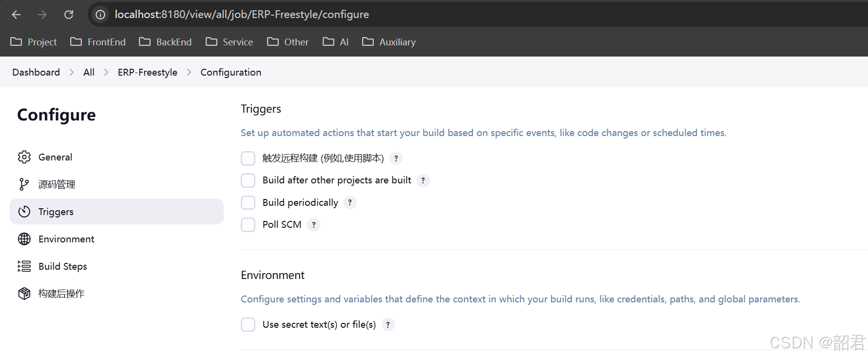Click the site info icon in address bar
The height and width of the screenshot is (357, 868).
[100, 15]
